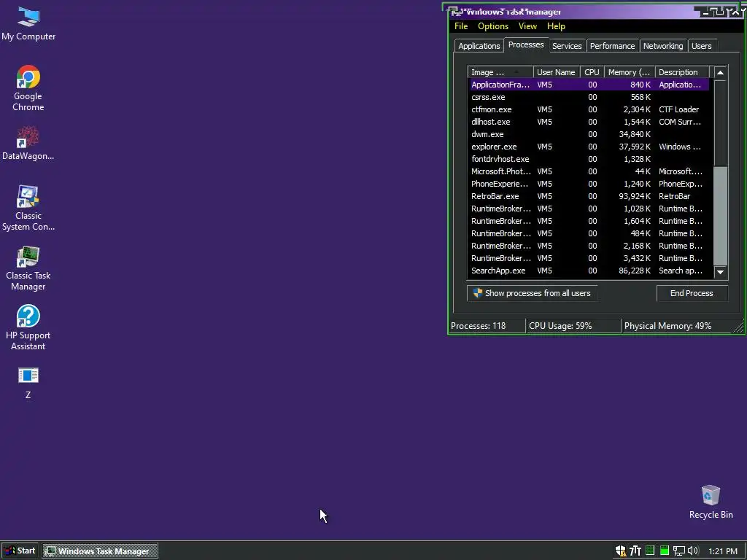
Task: Switch to the Applications tab
Action: point(479,46)
